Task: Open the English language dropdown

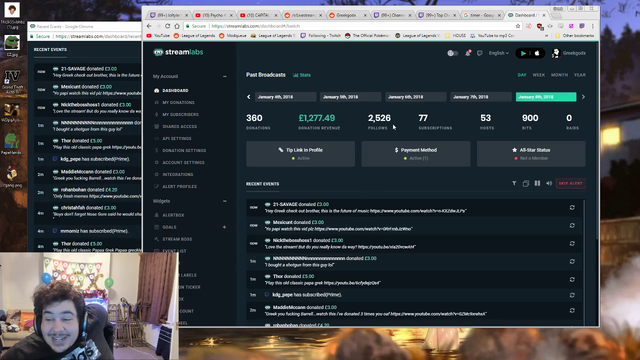Action: 498,53
